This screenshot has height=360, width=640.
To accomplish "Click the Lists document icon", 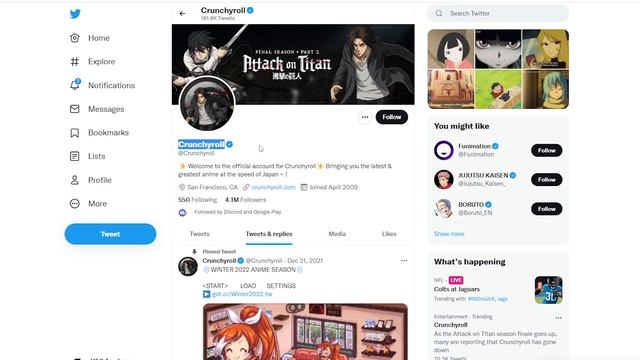I will click(x=75, y=156).
